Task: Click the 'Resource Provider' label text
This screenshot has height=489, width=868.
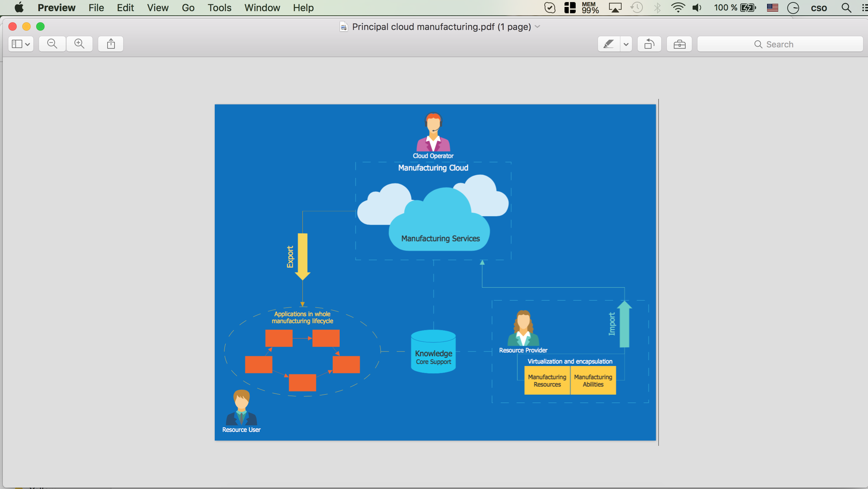Action: click(x=523, y=350)
